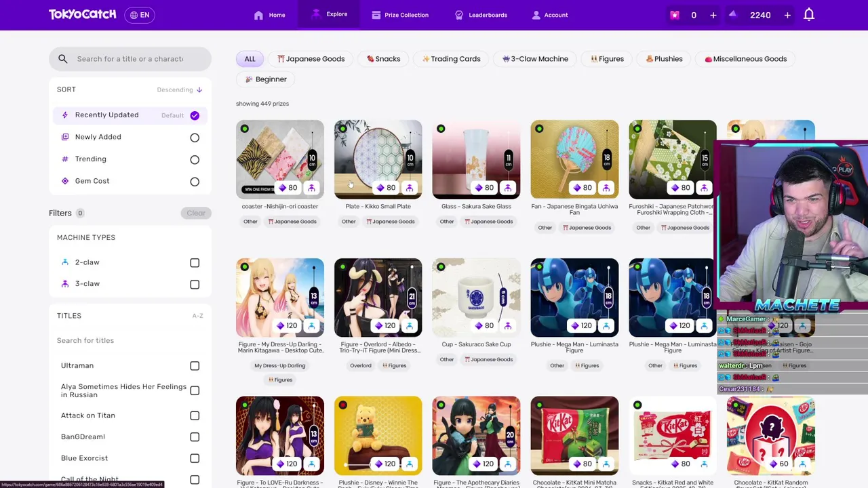
Task: Check the Ultraman title filter
Action: 195,366
